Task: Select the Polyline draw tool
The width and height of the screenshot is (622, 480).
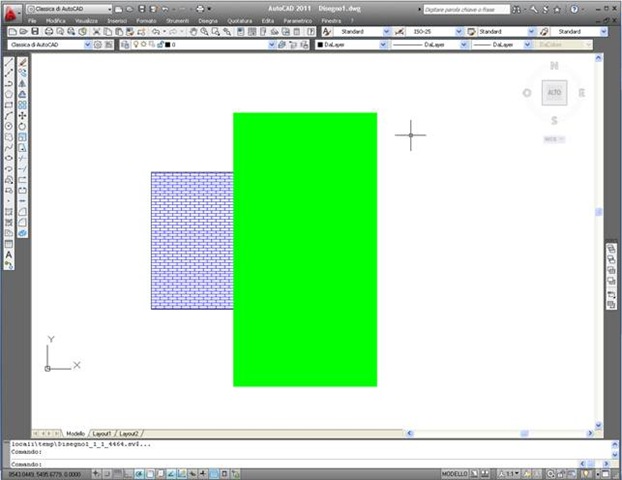Action: coord(9,84)
